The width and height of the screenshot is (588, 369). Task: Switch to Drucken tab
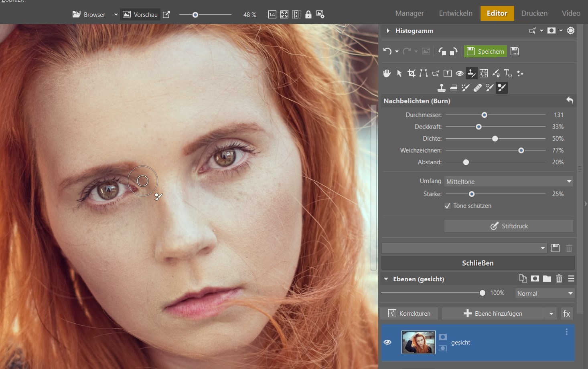click(534, 13)
